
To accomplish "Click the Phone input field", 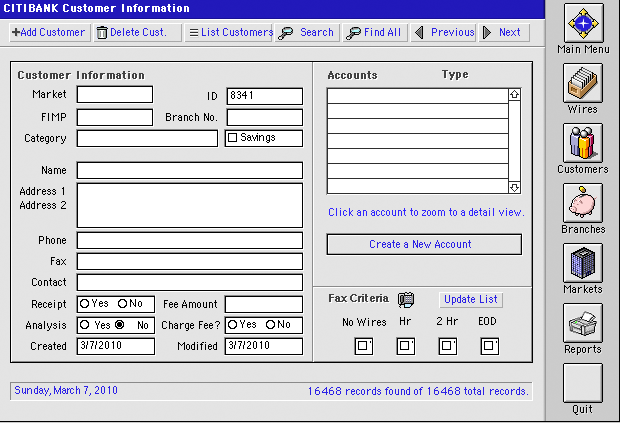I will coord(190,240).
